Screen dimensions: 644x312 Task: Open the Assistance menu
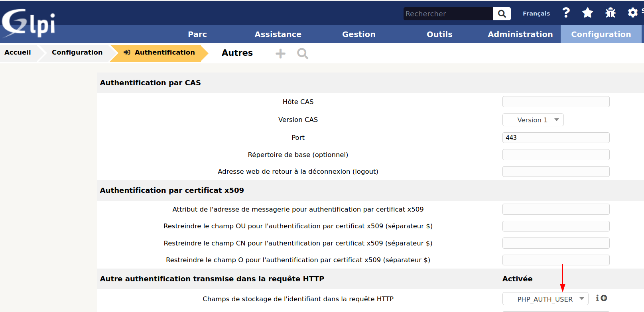(278, 34)
